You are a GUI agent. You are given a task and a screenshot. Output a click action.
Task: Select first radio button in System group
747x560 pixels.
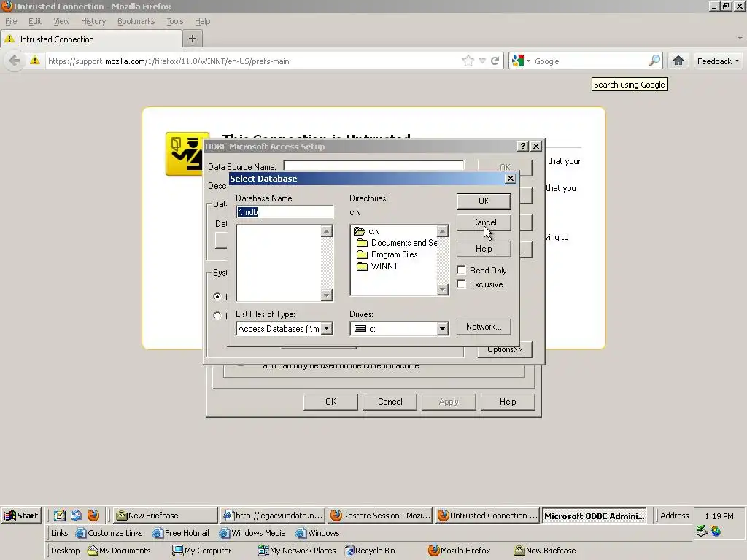pos(217,297)
